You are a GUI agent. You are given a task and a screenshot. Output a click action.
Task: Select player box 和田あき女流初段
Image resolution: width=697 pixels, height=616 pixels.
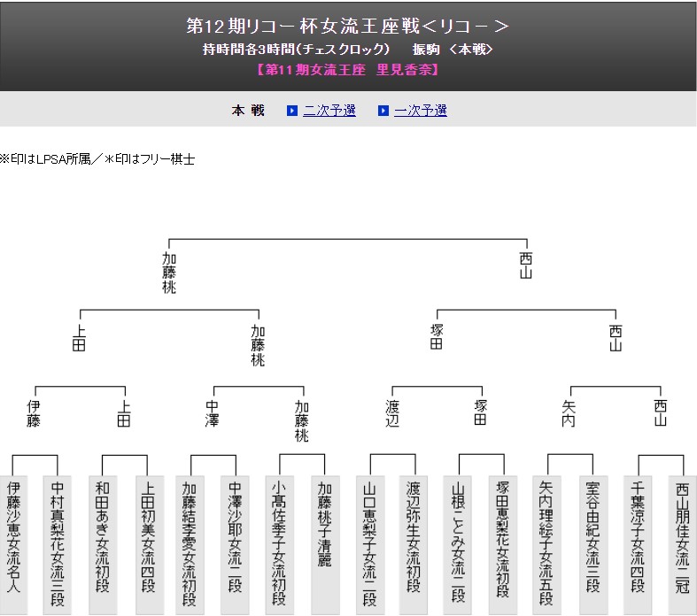103,545
